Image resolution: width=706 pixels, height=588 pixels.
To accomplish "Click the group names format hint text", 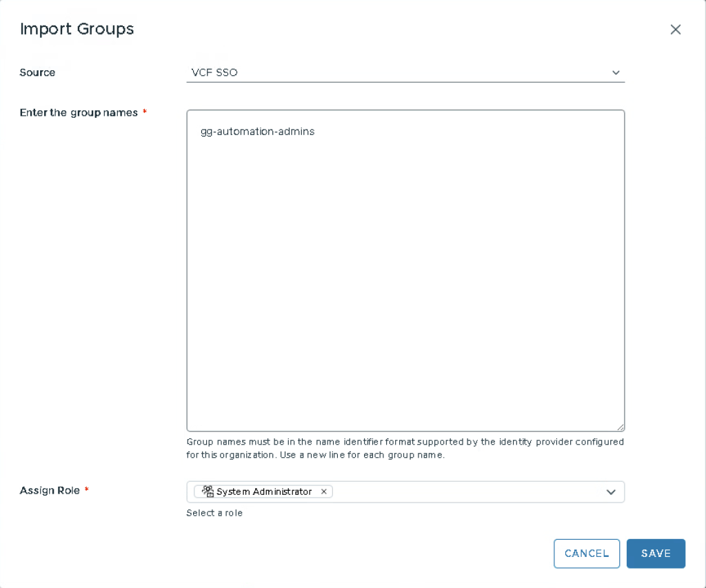I will [x=405, y=448].
